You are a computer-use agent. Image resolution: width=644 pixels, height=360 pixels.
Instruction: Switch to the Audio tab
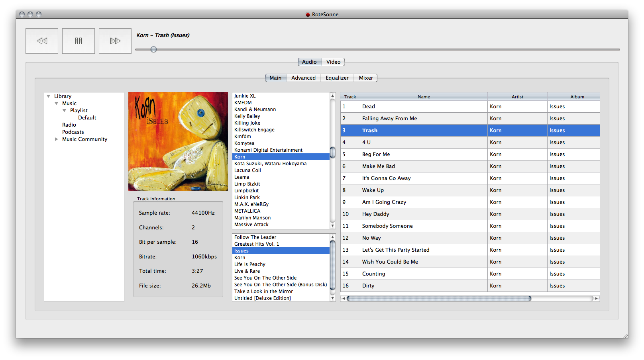309,62
